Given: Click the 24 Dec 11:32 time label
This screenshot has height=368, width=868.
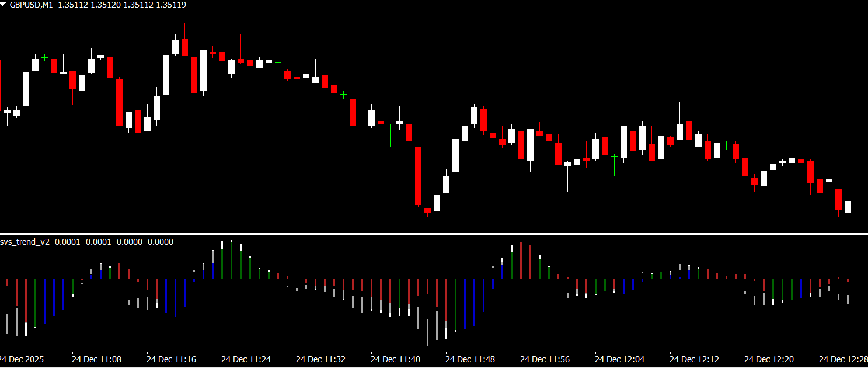Looking at the screenshot, I should click(320, 359).
